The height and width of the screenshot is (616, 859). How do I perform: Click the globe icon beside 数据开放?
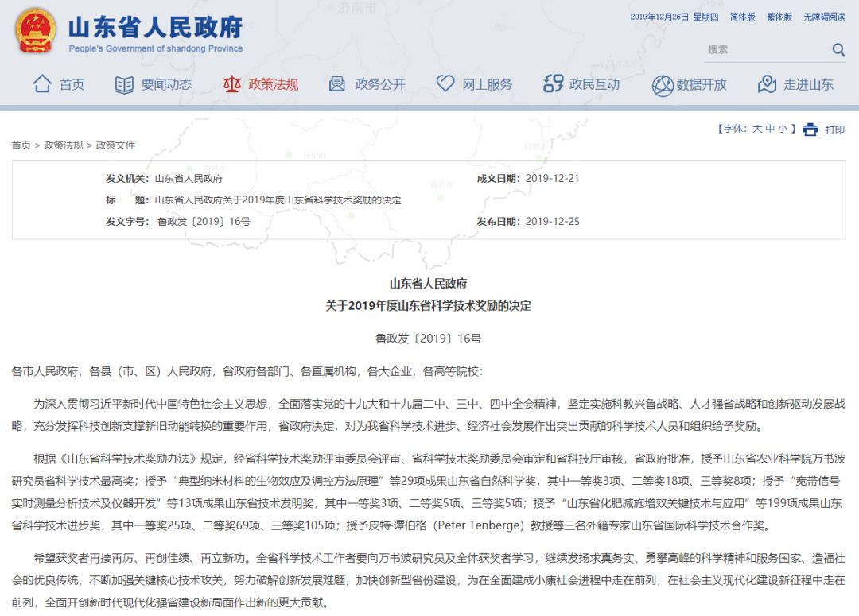(x=663, y=85)
